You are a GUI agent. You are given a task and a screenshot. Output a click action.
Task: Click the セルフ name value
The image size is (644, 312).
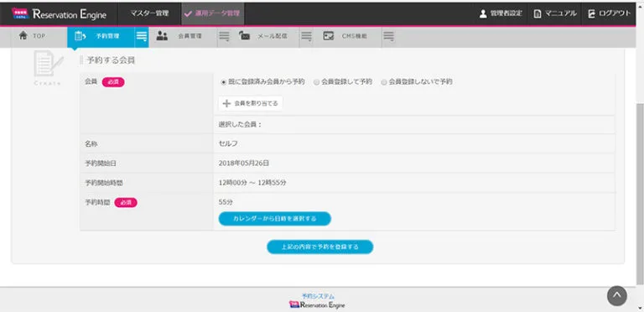tap(228, 143)
